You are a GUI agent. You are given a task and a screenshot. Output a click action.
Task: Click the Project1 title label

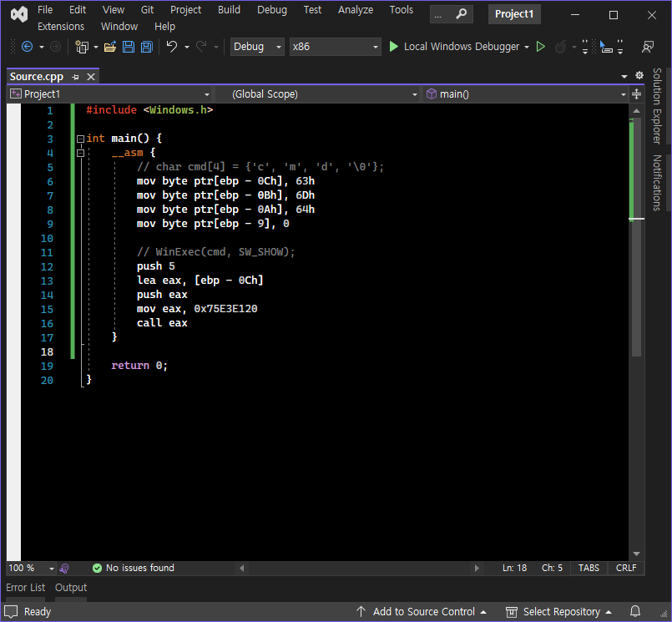pos(514,14)
